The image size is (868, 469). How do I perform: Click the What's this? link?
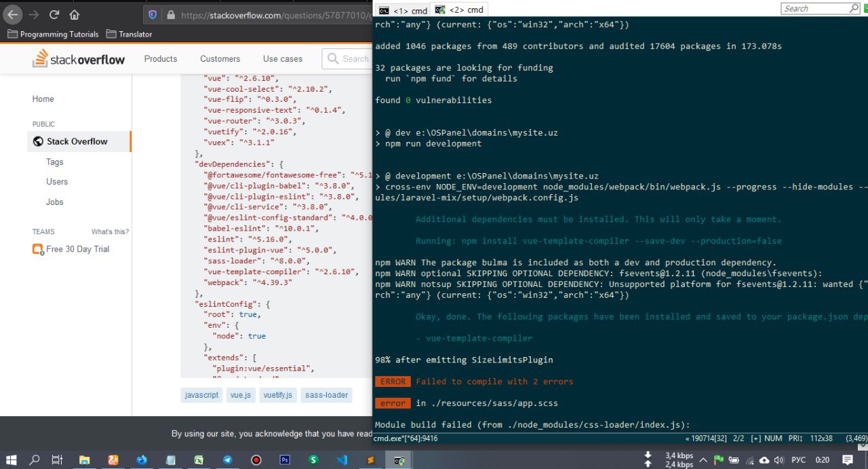pos(110,231)
